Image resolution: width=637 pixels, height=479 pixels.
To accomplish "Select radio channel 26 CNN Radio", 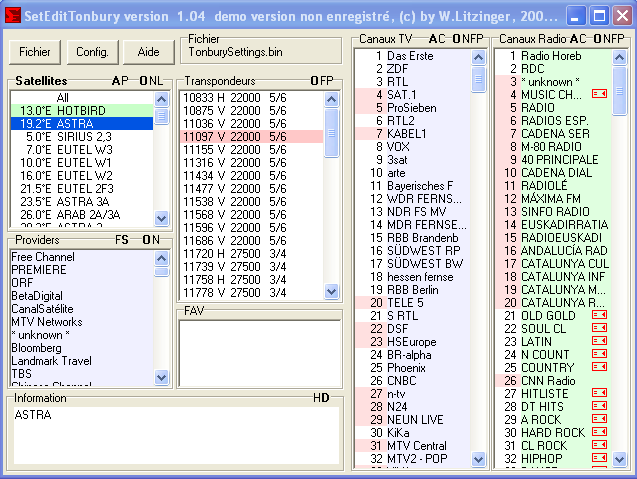I will [x=554, y=381].
